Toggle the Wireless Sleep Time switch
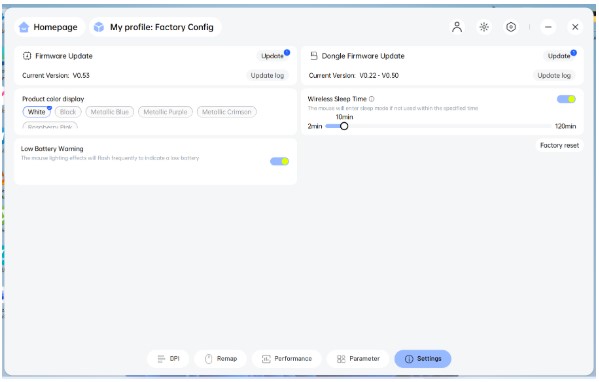Screen dimensions: 599x382 [x=566, y=99]
